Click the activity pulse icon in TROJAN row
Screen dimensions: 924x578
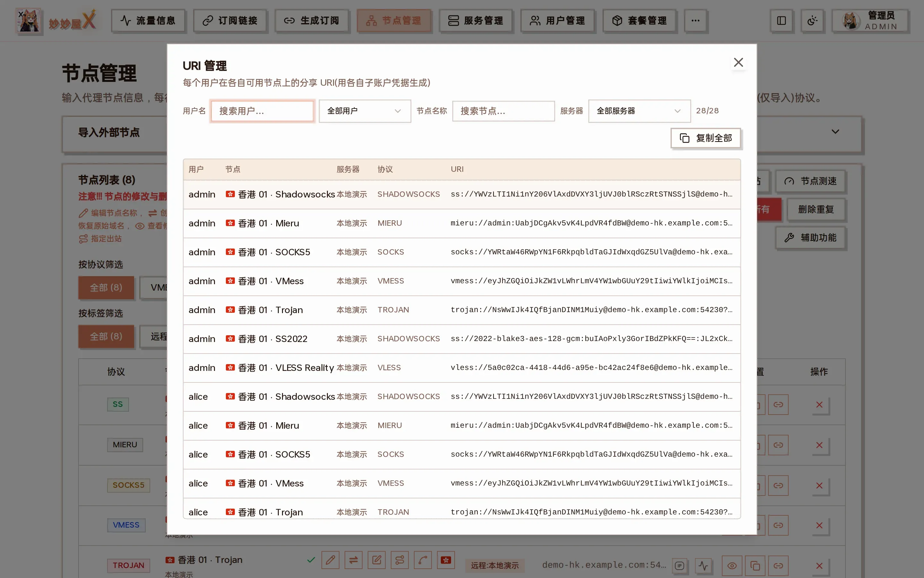click(703, 566)
